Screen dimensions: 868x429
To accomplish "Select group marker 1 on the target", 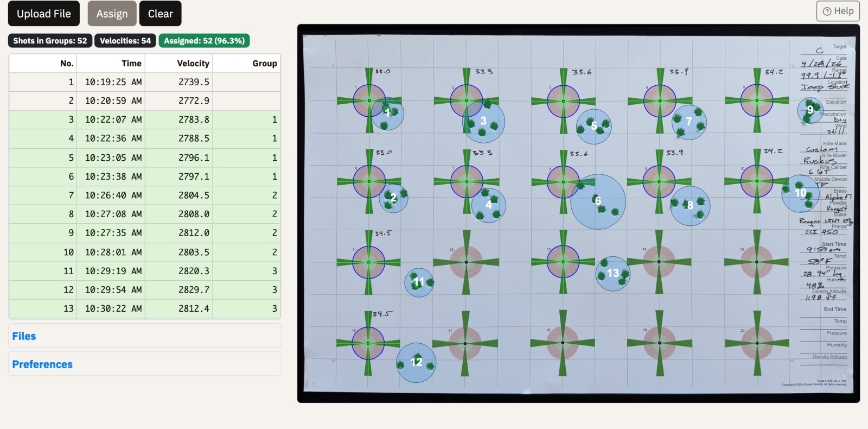I will tap(387, 112).
